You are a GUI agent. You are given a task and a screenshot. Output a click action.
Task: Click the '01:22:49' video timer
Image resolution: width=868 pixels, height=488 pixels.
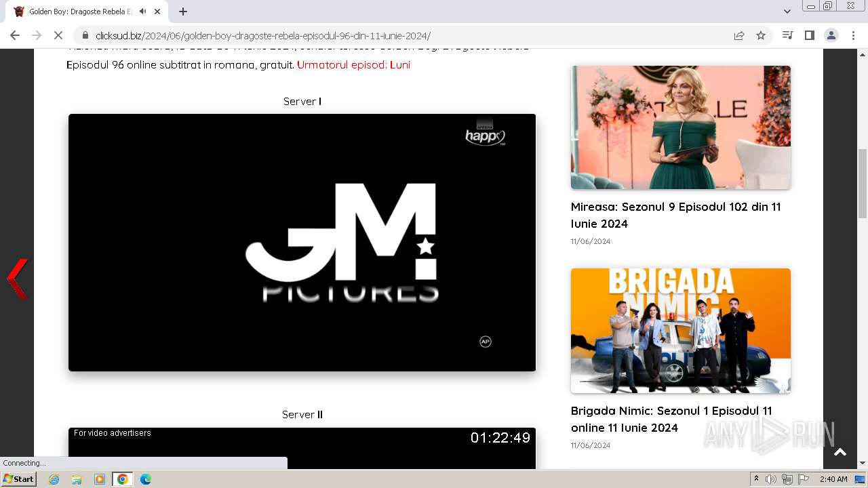pyautogui.click(x=500, y=438)
